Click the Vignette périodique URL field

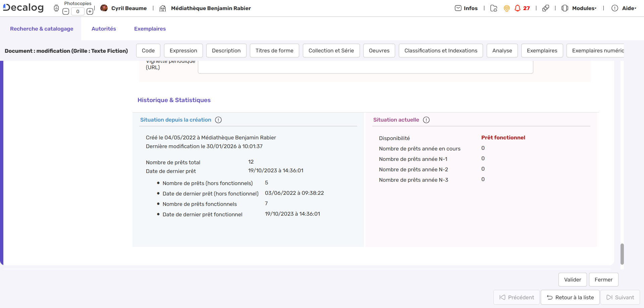(365, 67)
